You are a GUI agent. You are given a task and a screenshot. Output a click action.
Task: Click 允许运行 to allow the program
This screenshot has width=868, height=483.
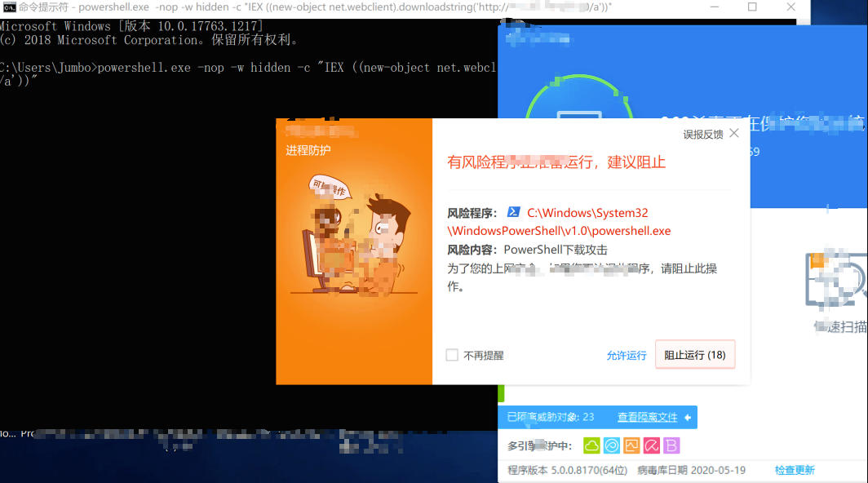[626, 355]
